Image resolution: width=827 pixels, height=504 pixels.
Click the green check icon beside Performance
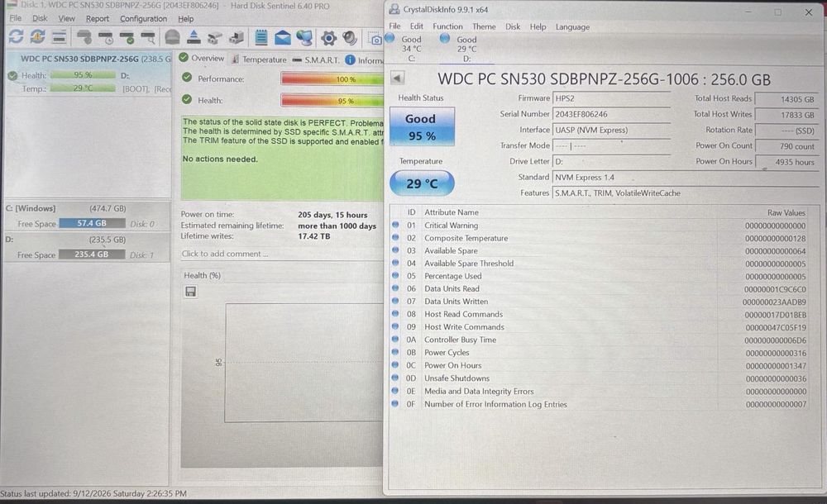(x=186, y=78)
